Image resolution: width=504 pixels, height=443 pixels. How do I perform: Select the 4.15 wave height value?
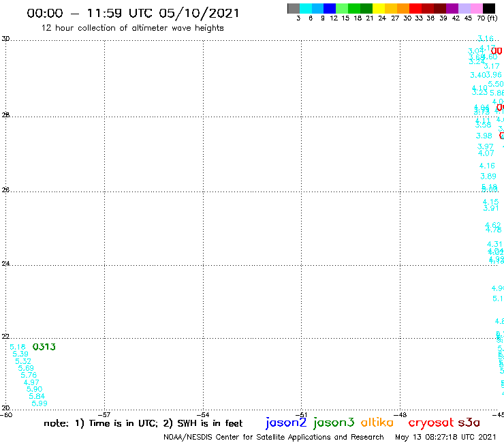click(490, 202)
